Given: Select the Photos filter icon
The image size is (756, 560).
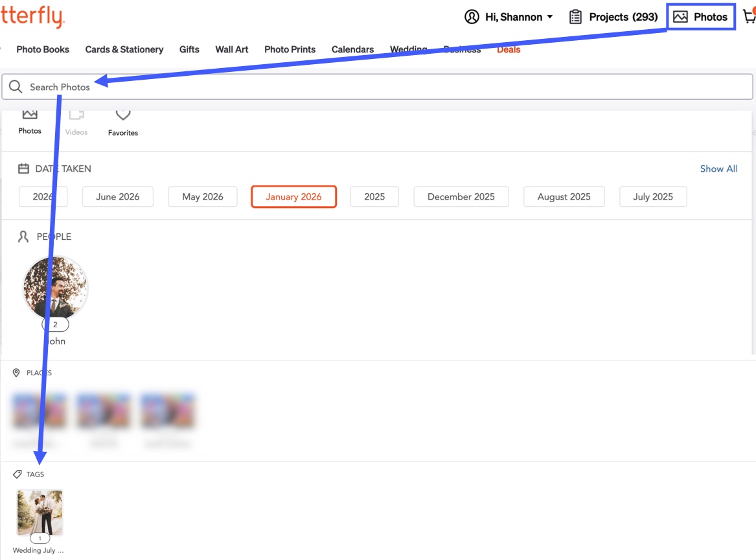Looking at the screenshot, I should click(x=30, y=114).
